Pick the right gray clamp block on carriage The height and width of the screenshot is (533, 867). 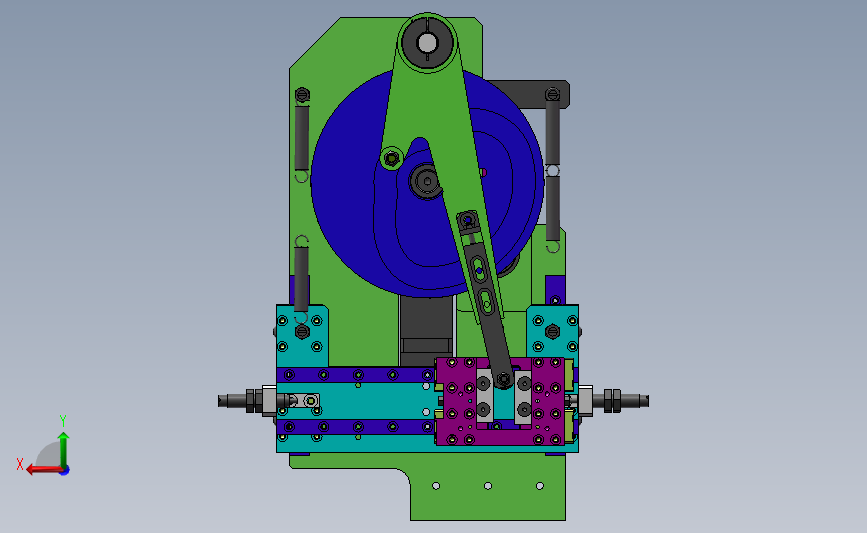click(523, 397)
